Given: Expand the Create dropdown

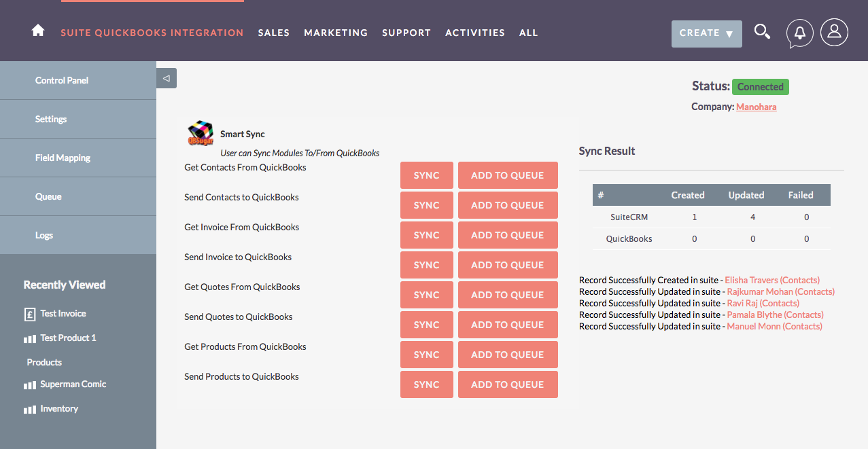Looking at the screenshot, I should point(706,33).
